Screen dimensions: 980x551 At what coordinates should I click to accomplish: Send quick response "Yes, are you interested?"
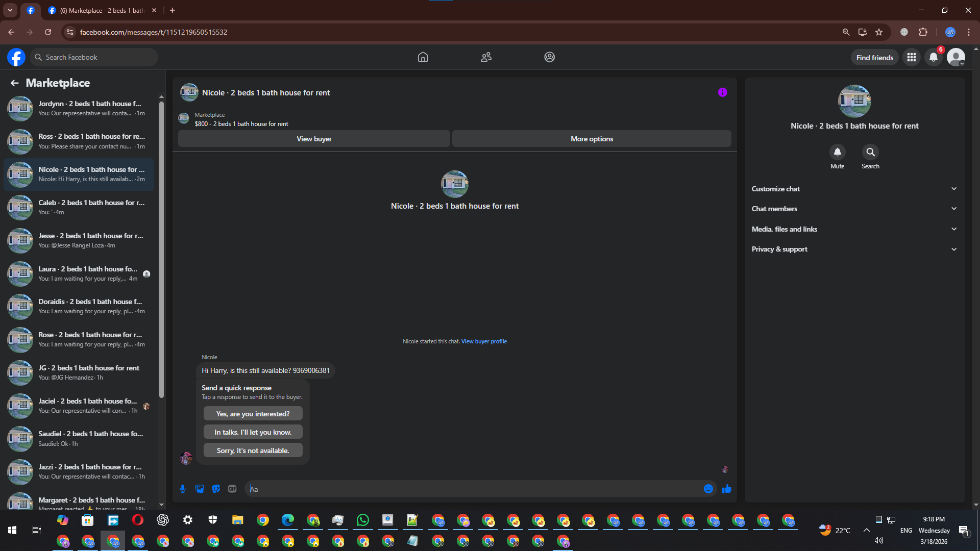tap(253, 414)
